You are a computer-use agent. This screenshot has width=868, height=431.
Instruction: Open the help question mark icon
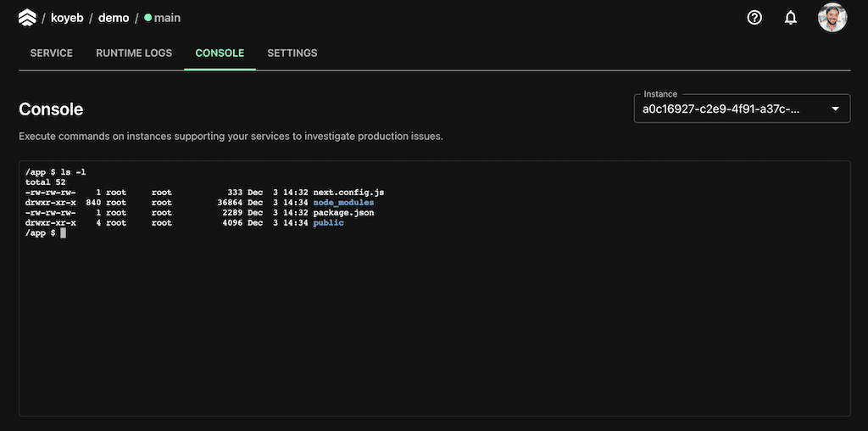[x=754, y=17]
